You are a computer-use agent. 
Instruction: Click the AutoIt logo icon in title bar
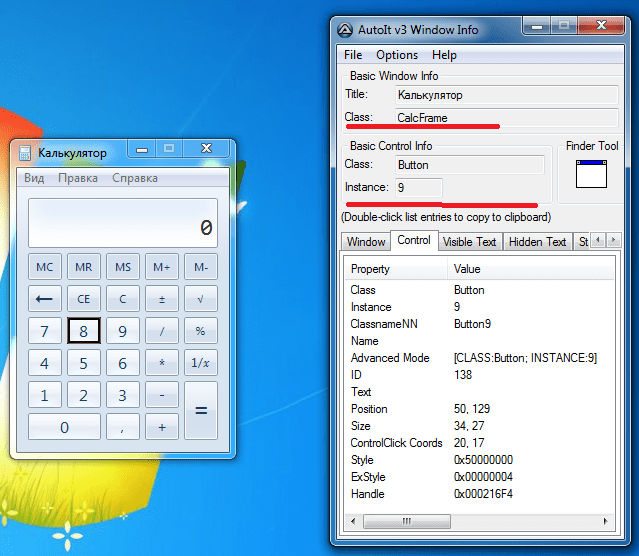(x=345, y=30)
